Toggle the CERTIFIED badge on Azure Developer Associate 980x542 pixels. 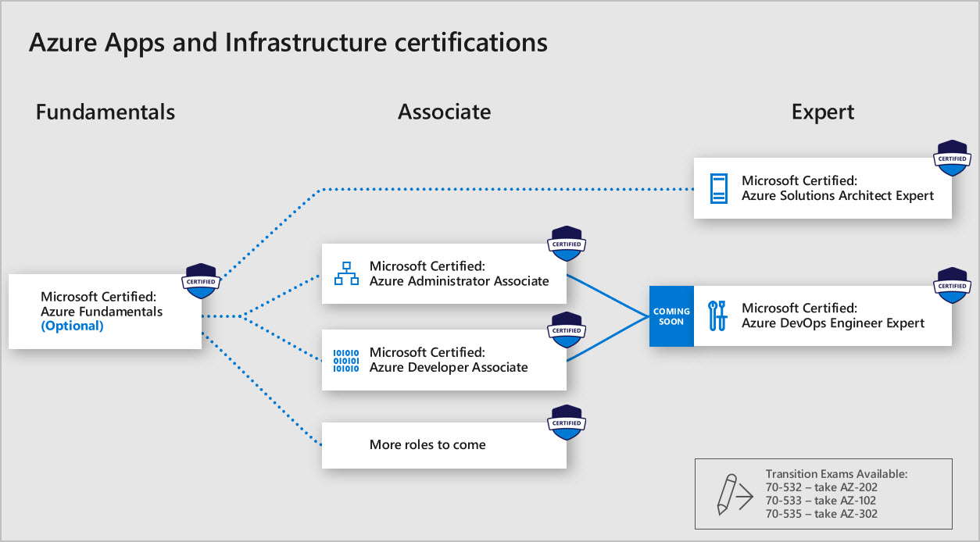[x=566, y=330]
